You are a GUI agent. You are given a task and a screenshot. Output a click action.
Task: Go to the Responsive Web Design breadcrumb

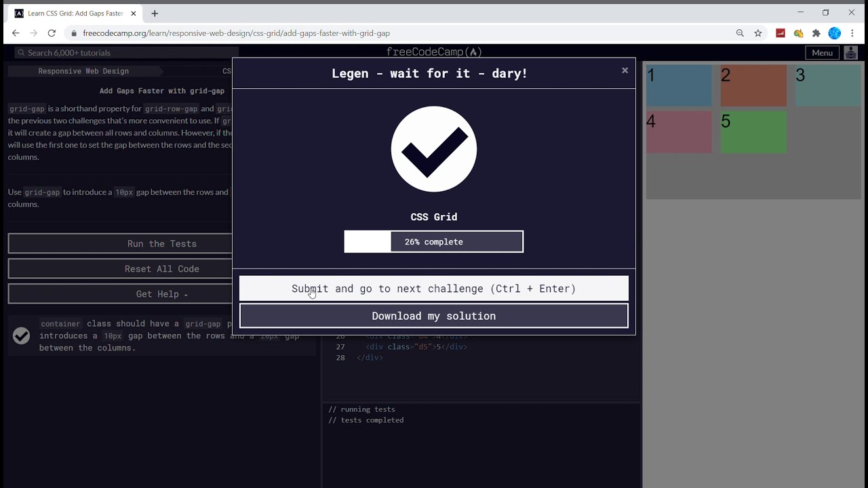[83, 71]
